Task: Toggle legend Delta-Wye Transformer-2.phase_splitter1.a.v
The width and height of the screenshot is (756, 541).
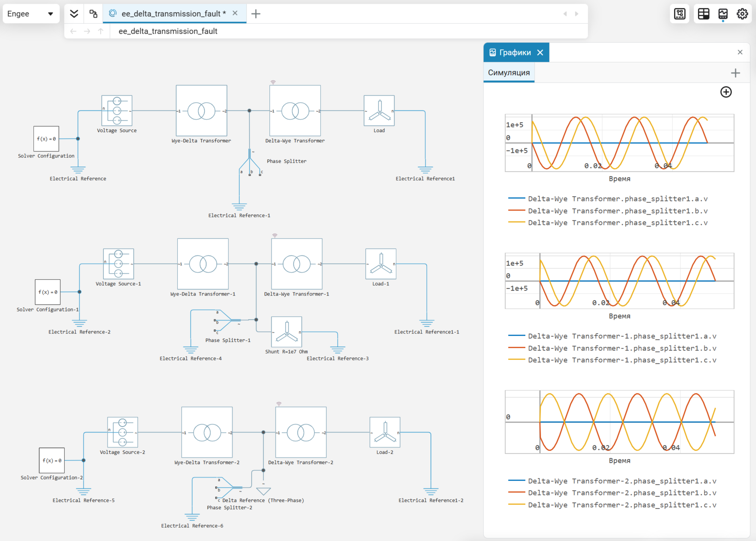Action: 612,481
